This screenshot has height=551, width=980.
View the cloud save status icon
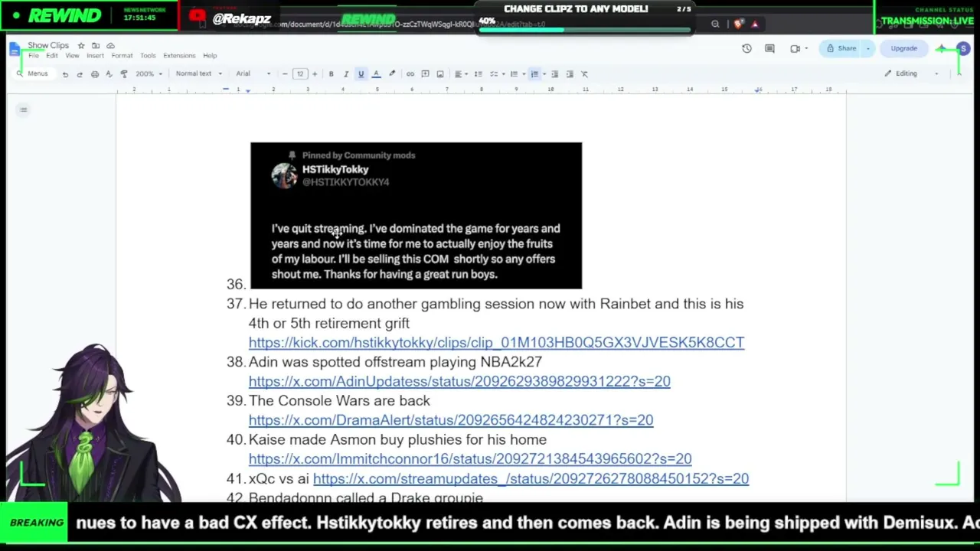point(110,46)
